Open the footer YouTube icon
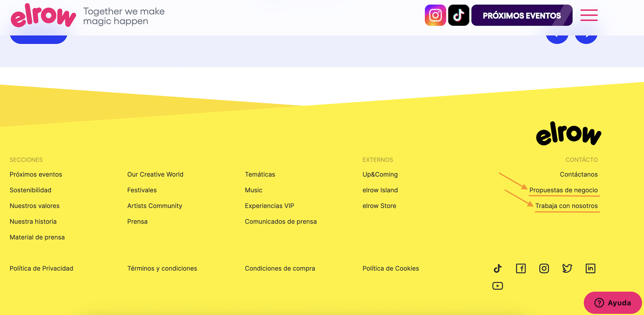This screenshot has width=644, height=315. point(498,286)
